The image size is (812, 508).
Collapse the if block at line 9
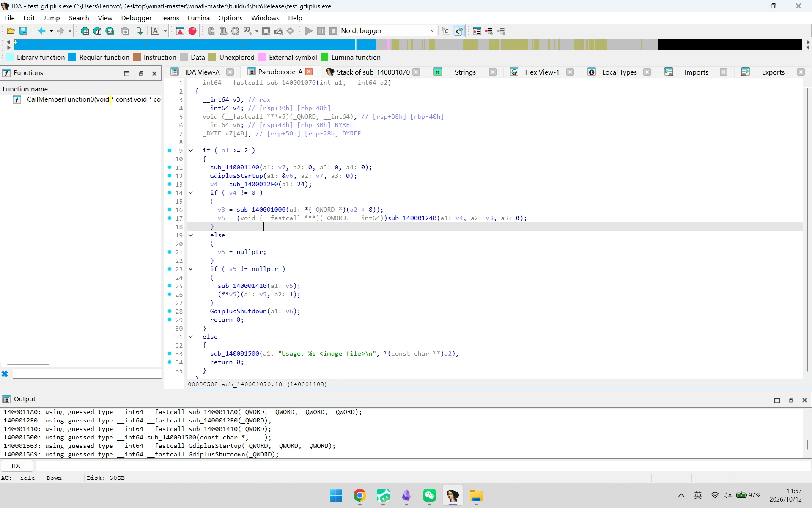pos(191,150)
